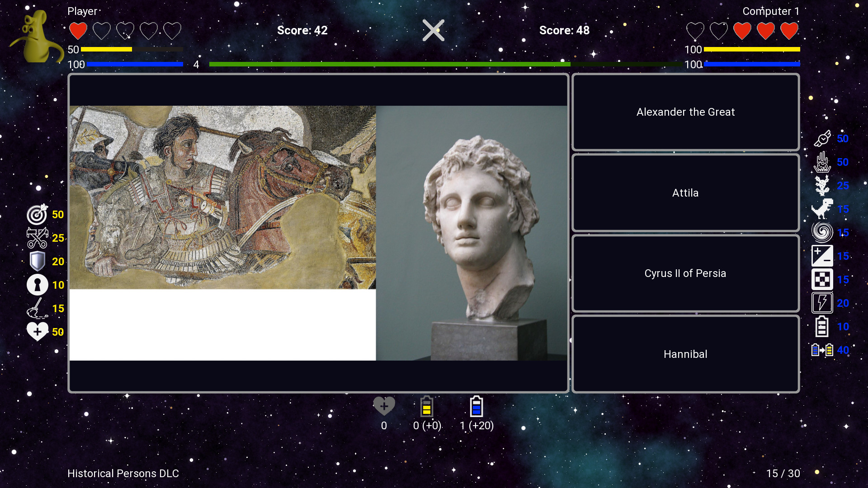Viewport: 868px width, 488px height.
Task: Use the checkerboard pixelate attack
Action: (822, 280)
